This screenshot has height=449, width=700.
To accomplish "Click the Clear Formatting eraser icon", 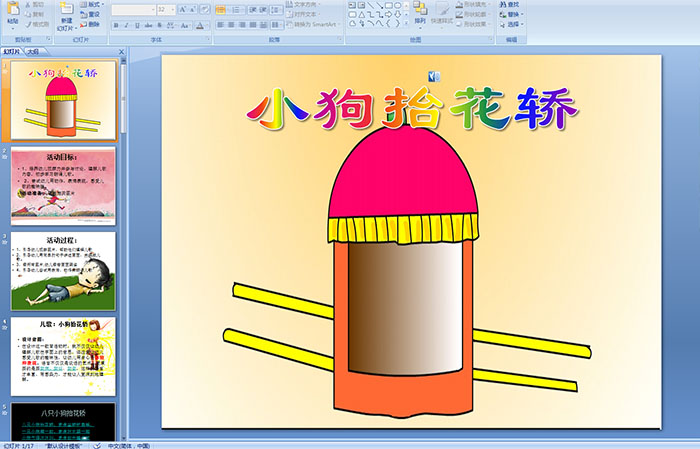I will tap(205, 9).
